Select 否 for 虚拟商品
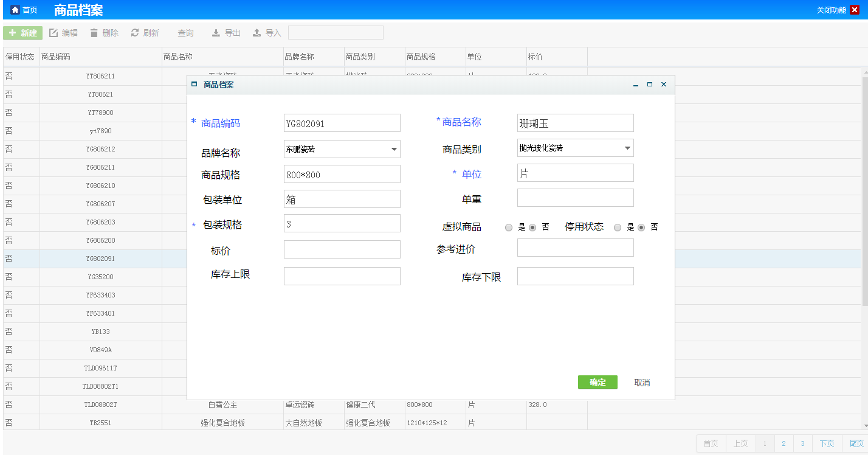The height and width of the screenshot is (455, 868). (x=532, y=227)
